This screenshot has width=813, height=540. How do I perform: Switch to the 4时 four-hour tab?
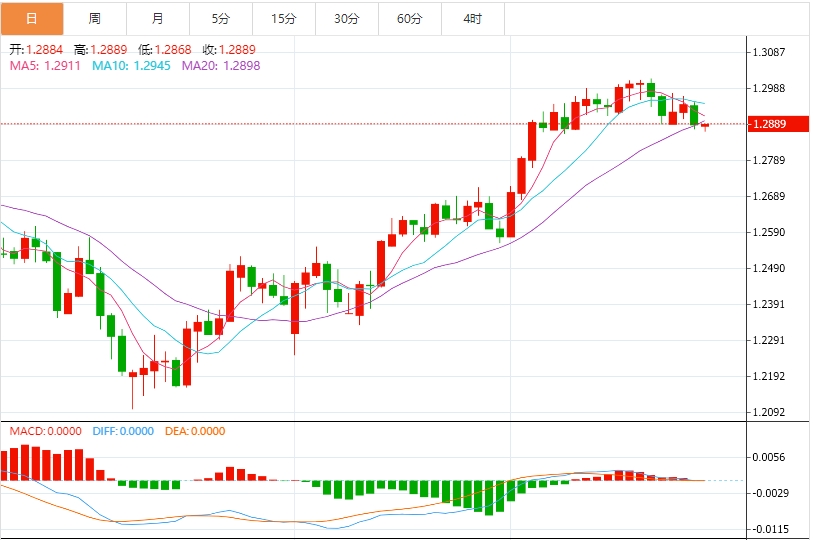tap(472, 18)
